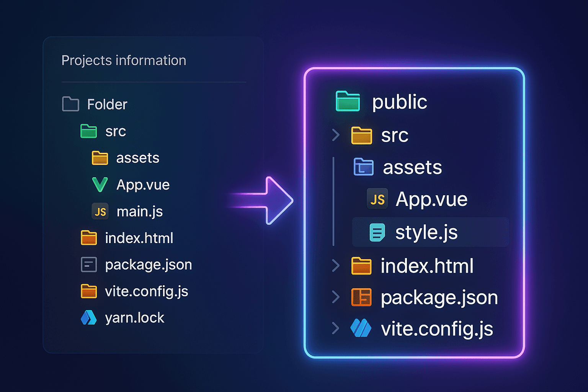Image resolution: width=588 pixels, height=392 pixels.
Task: Click the teal document icon beside style.js
Action: pos(377,232)
